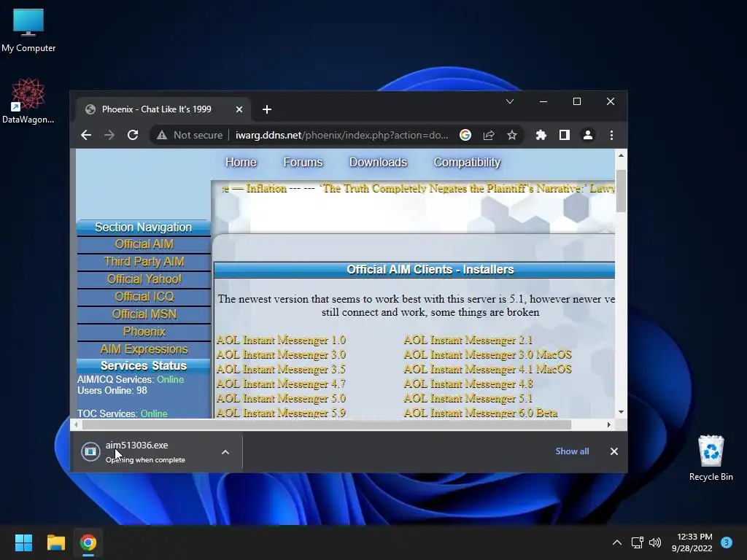Open the Compatibility menu item
The width and height of the screenshot is (747, 560).
467,163
